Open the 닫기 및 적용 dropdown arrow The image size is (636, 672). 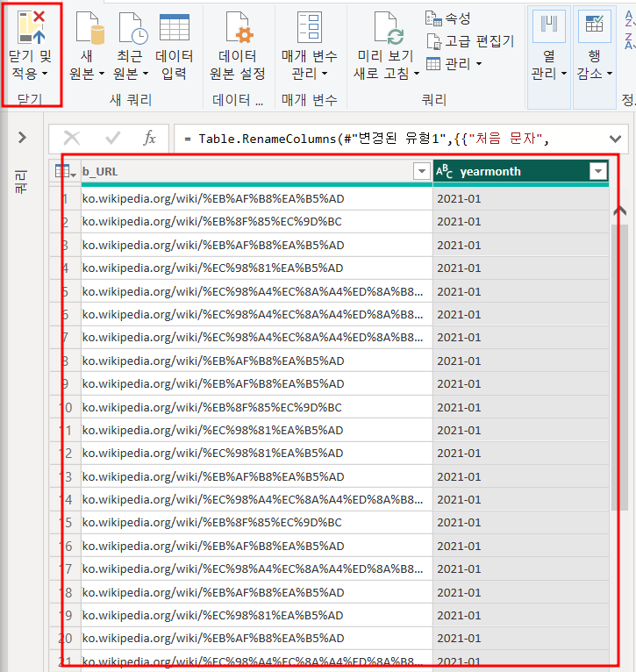44,74
